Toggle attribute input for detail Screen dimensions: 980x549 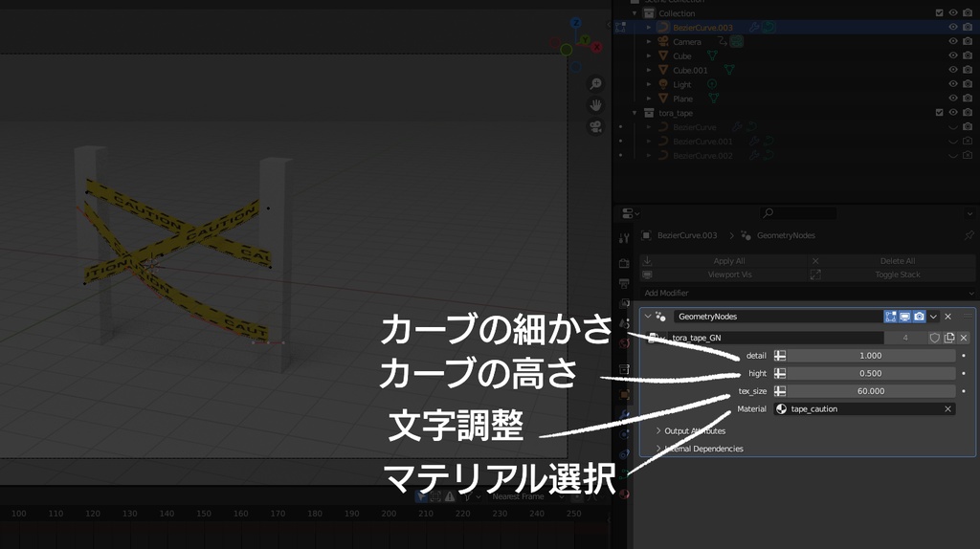tap(780, 356)
